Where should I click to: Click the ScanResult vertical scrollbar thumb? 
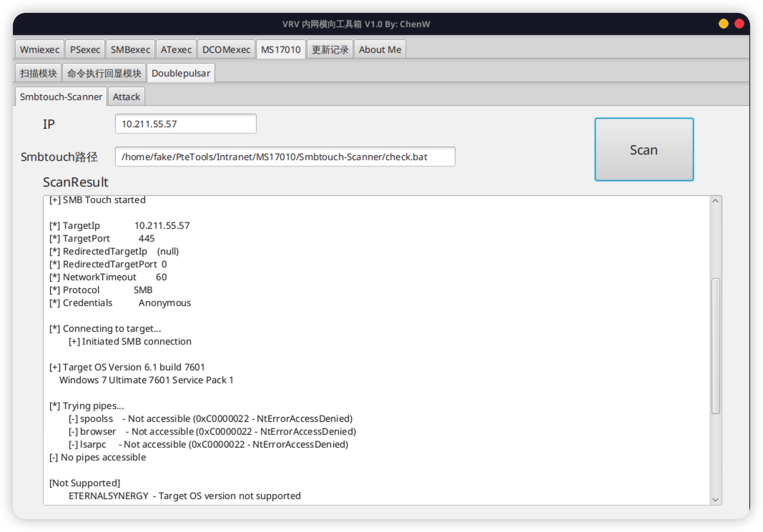(715, 346)
